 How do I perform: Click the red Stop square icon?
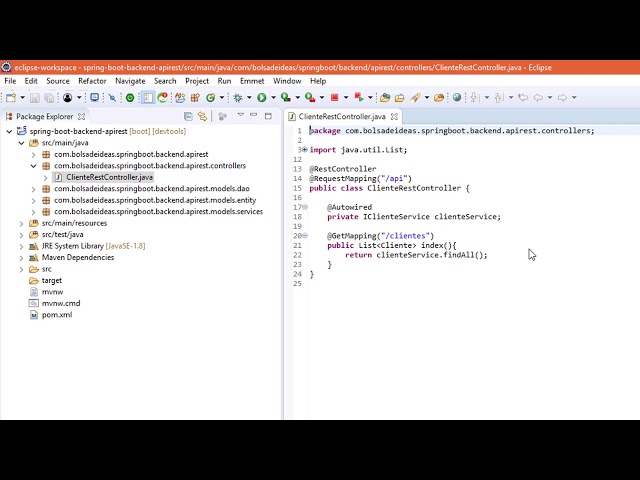[x=335, y=98]
